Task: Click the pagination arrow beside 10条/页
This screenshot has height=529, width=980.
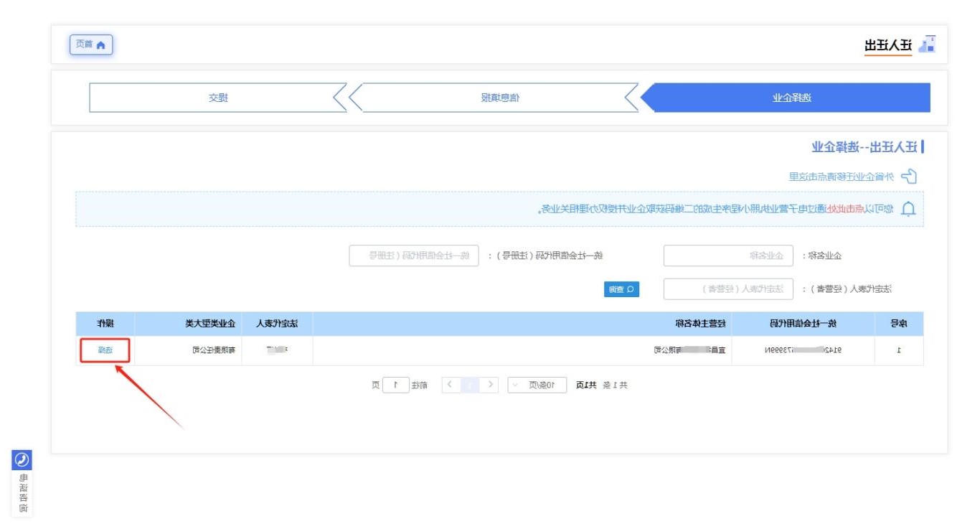Action: coord(490,385)
